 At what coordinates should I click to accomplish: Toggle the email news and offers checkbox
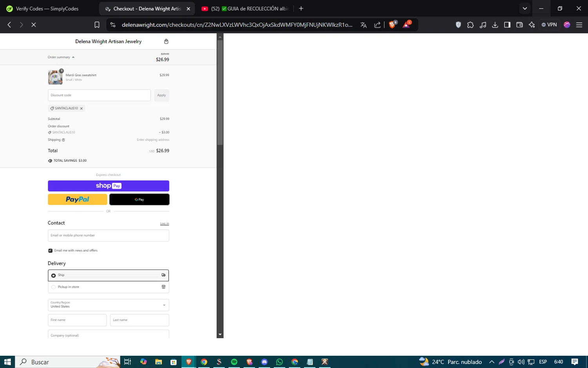tap(50, 251)
